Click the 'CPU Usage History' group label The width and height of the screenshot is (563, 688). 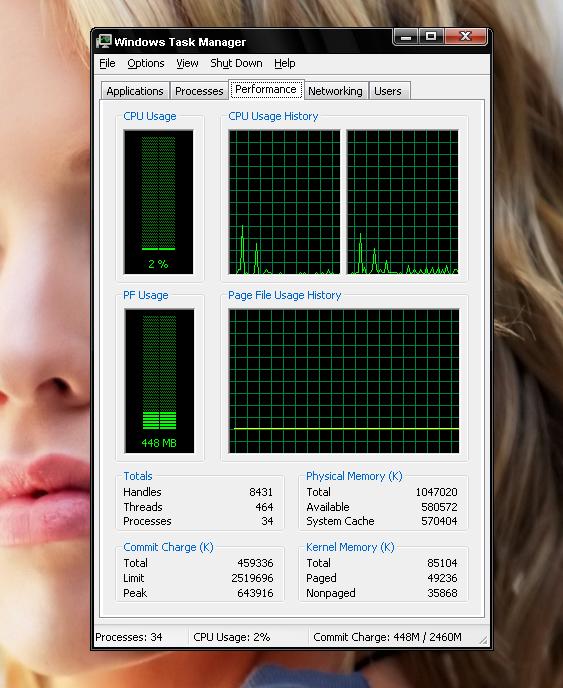tap(273, 116)
